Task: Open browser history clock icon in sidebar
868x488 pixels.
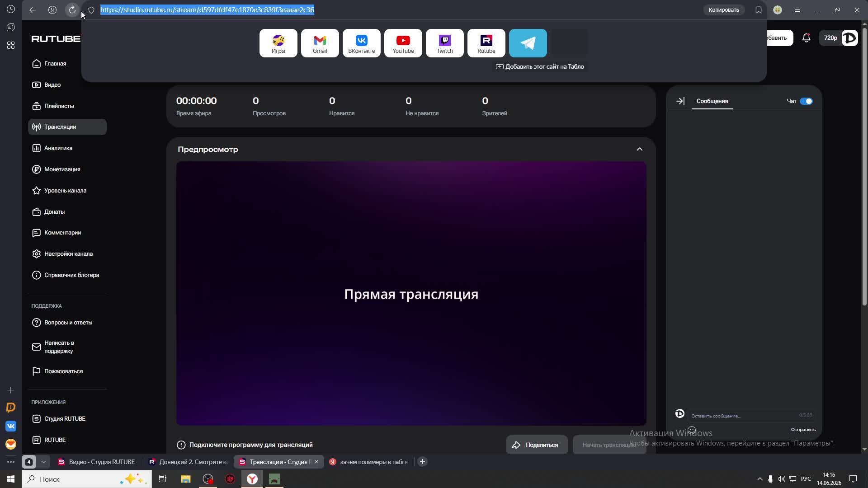Action: point(11,9)
